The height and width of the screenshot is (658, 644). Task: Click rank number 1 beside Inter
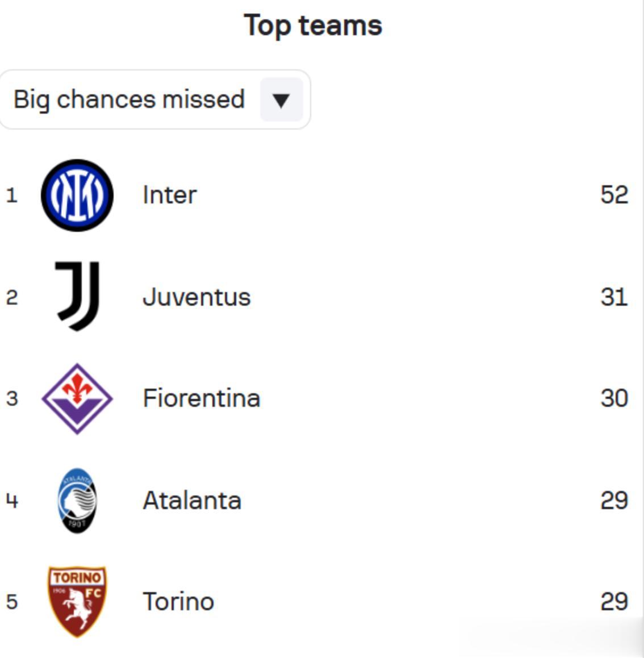[12, 195]
